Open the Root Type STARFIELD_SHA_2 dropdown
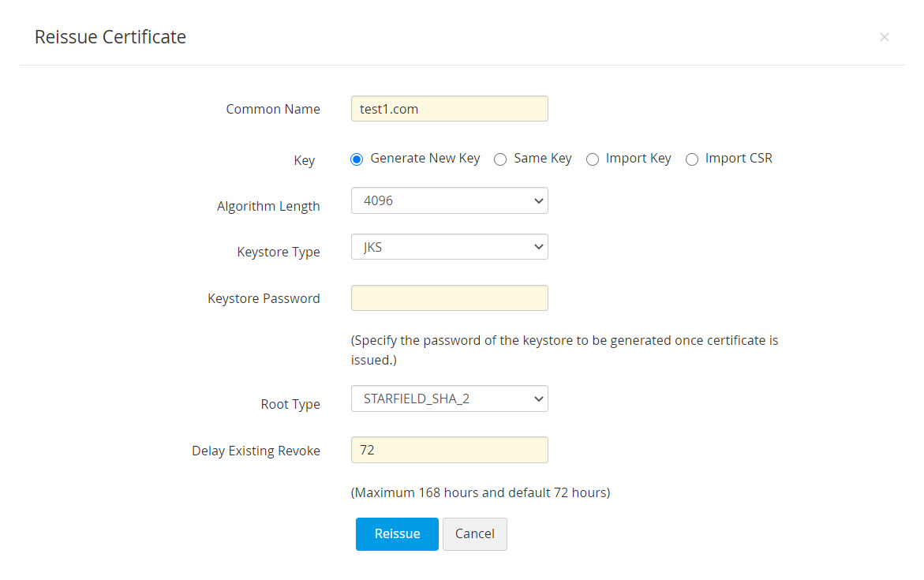This screenshot has height=580, width=924. (449, 399)
